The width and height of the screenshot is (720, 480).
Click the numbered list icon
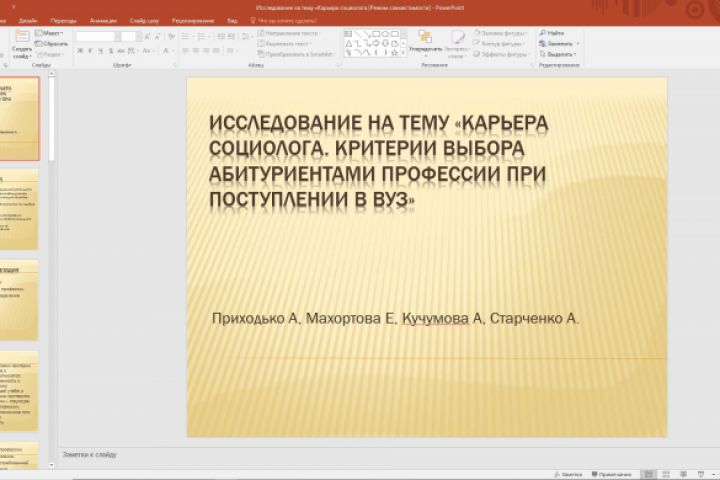click(201, 36)
